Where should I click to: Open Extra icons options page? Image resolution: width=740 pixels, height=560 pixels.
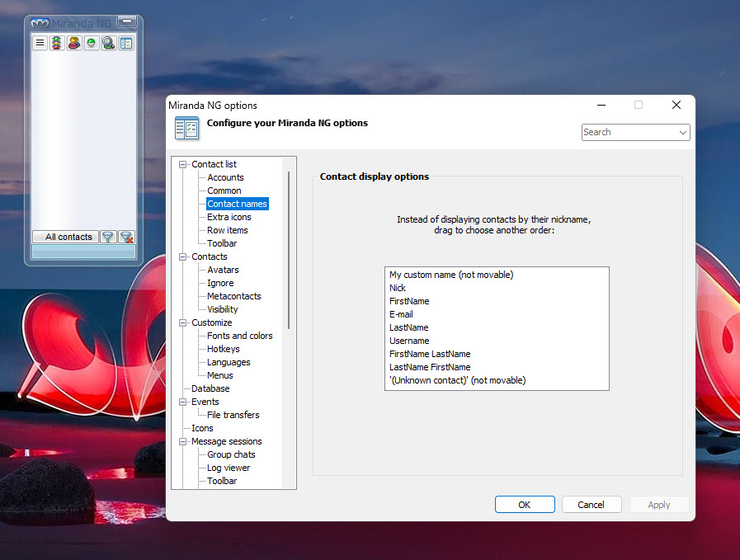(x=229, y=217)
